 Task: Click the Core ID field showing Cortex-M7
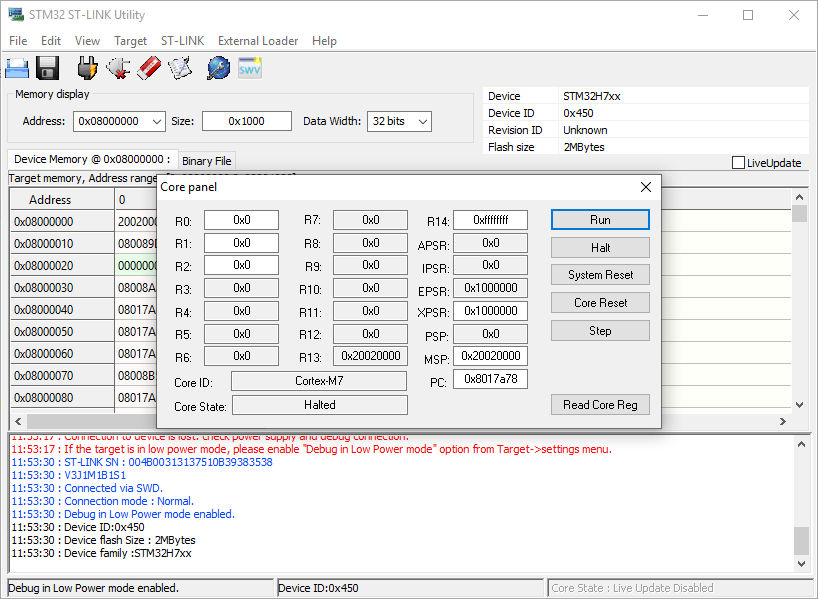click(x=319, y=381)
